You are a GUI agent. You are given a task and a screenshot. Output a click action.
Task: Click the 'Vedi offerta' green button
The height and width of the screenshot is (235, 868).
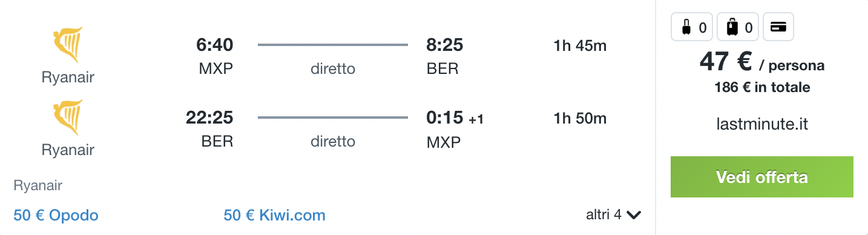coord(761,177)
